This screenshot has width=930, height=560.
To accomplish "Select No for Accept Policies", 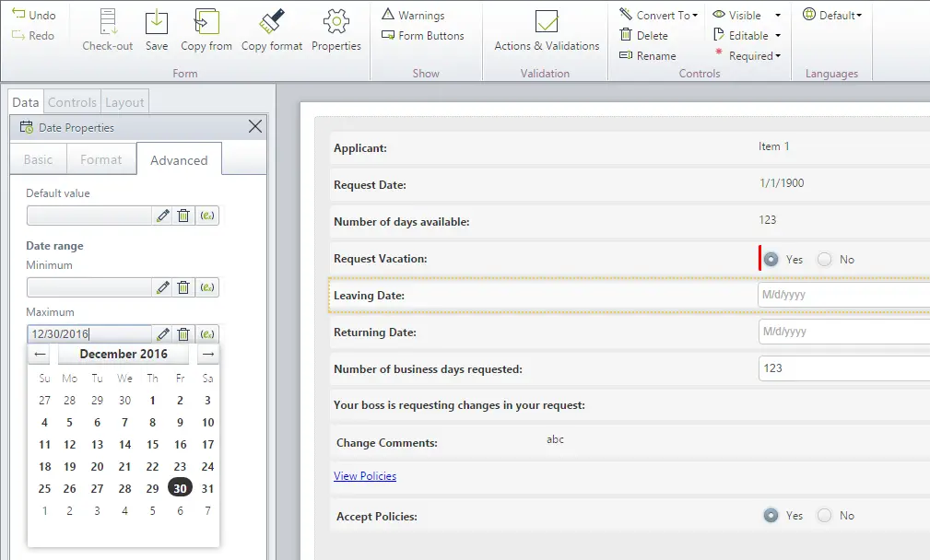I will pyautogui.click(x=824, y=516).
